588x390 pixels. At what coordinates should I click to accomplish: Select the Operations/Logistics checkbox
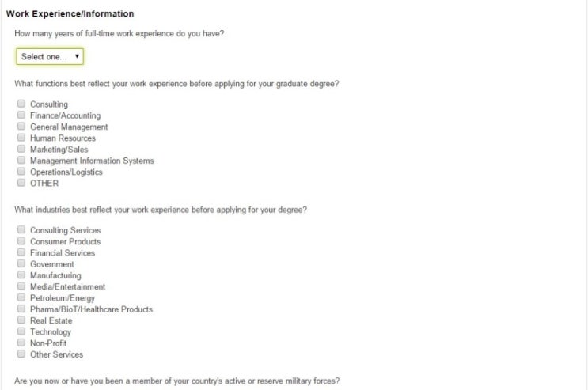coord(21,172)
